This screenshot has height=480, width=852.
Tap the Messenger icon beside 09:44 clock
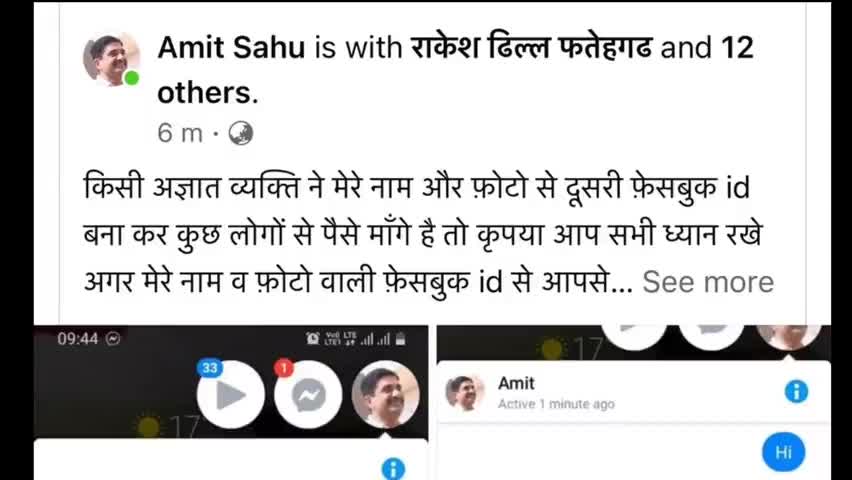(113, 339)
